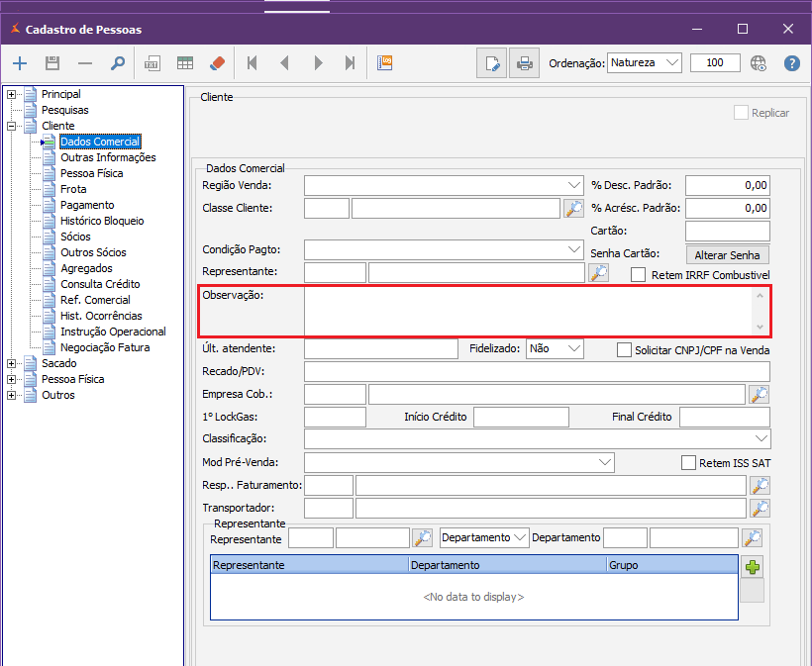The image size is (812, 666).
Task: Click the magnifier search icon in toolbar
Action: coord(118,63)
